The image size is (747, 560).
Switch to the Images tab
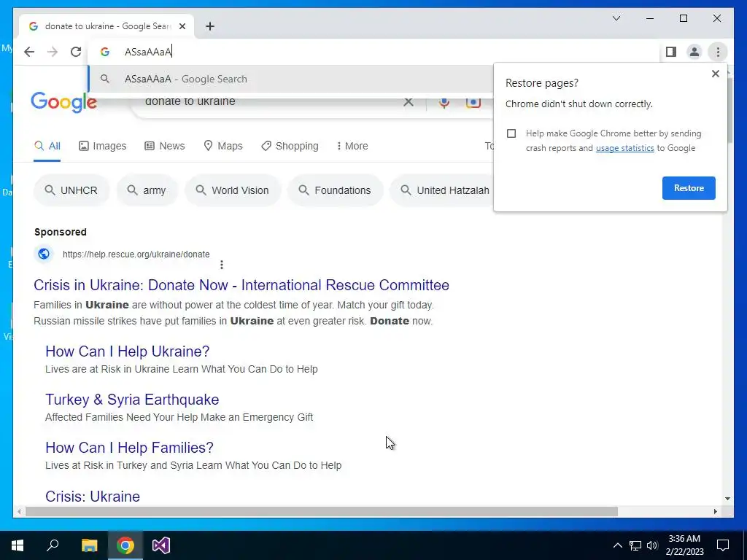pyautogui.click(x=102, y=146)
